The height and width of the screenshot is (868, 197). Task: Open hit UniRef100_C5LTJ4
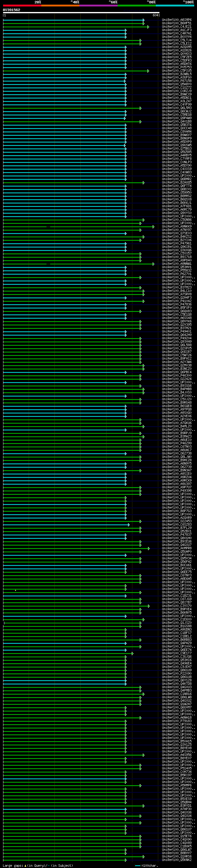[x=177, y=40]
